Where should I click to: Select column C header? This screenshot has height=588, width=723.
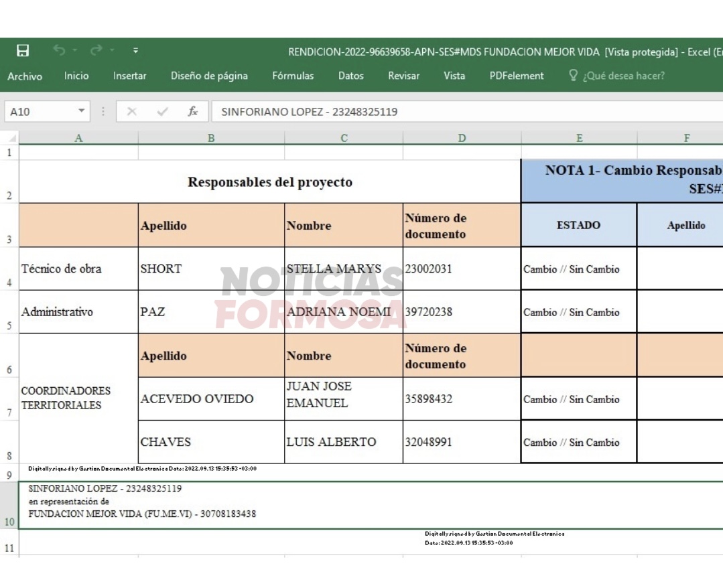pos(344,138)
